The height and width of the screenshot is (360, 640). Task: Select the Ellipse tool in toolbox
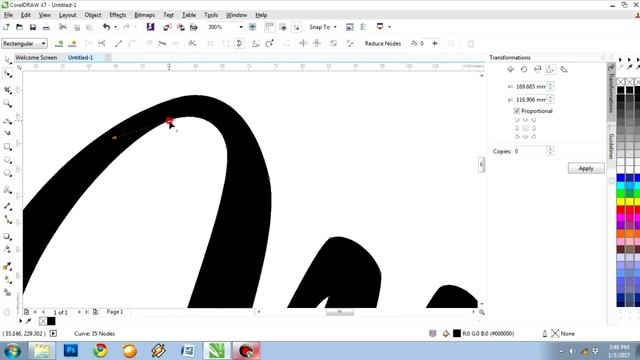[7, 160]
